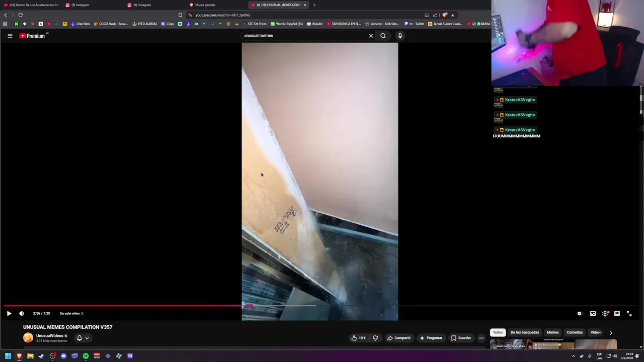The width and height of the screenshot is (644, 362).
Task: Go back in browser history
Action: (6, 15)
